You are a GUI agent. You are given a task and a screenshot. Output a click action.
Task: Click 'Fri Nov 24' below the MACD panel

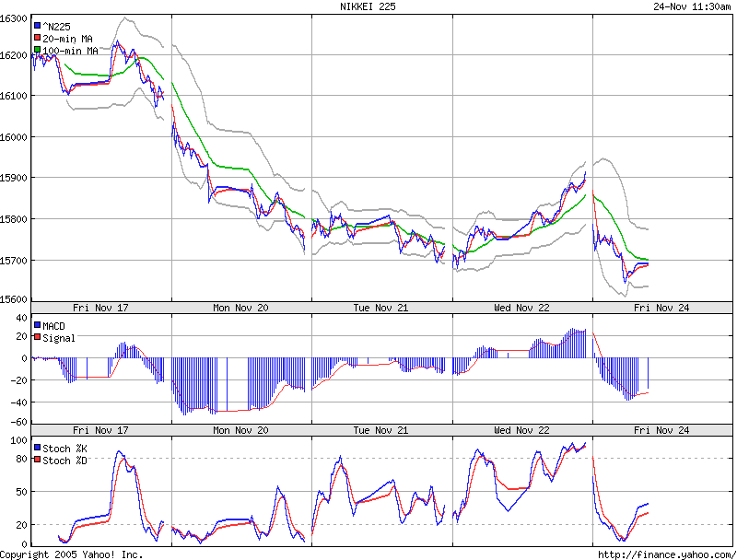pos(661,430)
